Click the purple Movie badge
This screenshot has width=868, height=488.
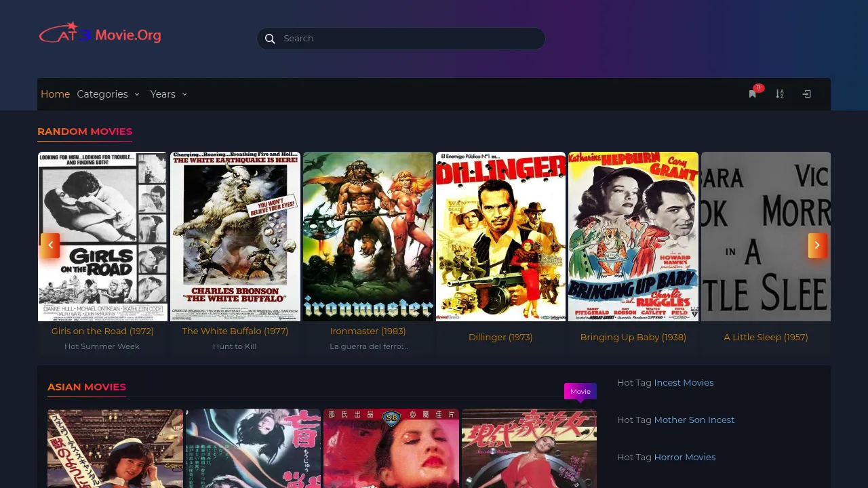(580, 391)
